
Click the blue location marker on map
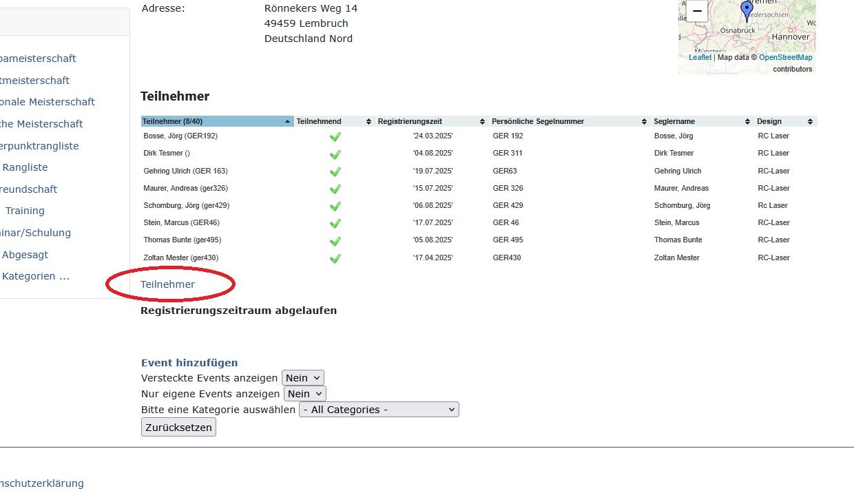click(x=747, y=10)
